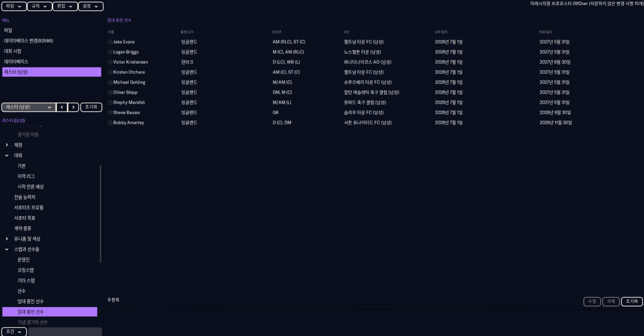
Task: Select 서포터즈 프로필 in the tree
Action: tap(29, 208)
